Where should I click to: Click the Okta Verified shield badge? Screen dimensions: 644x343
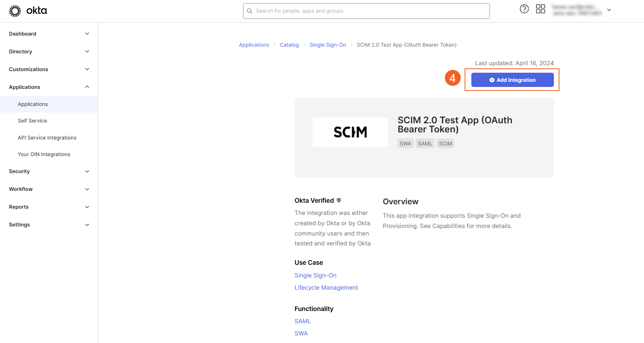339,200
